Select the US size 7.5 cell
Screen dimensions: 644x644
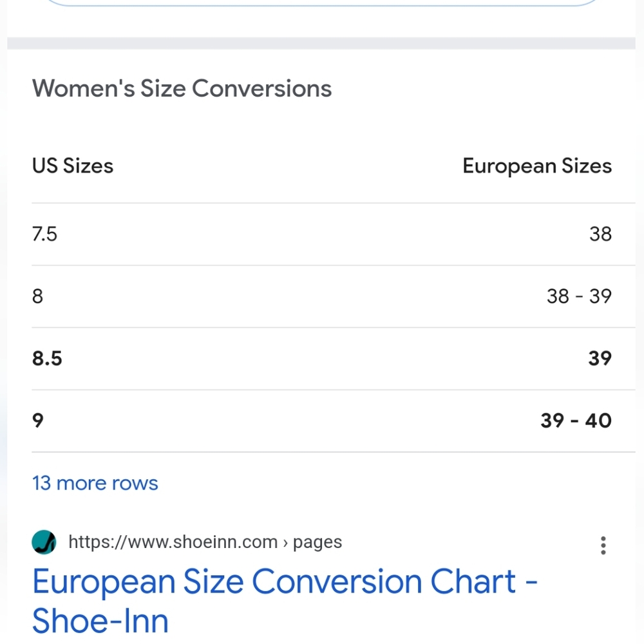coord(45,234)
